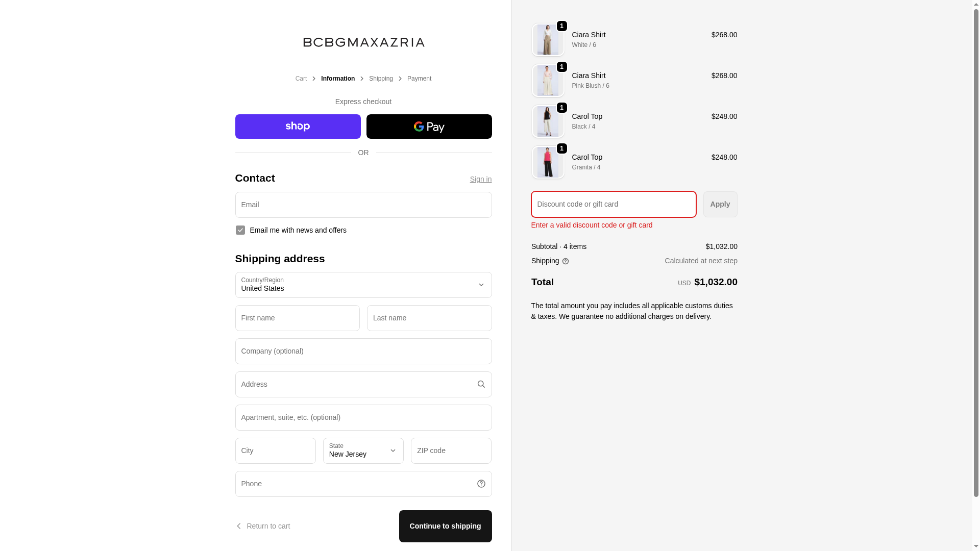Uncheck Email me with news and offers
980x551 pixels.
tap(240, 230)
